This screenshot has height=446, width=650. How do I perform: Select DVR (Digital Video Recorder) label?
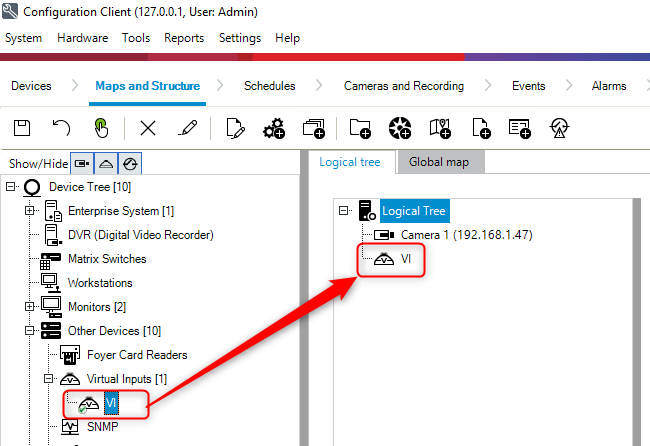click(141, 235)
